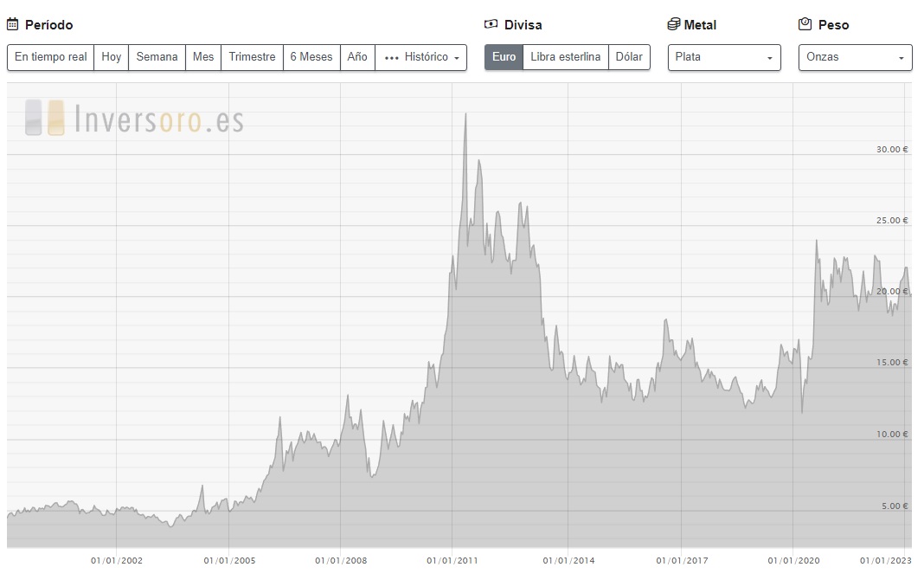Screen dimensions: 924x580
Task: Expand the Plata metal dropdown
Action: (724, 57)
